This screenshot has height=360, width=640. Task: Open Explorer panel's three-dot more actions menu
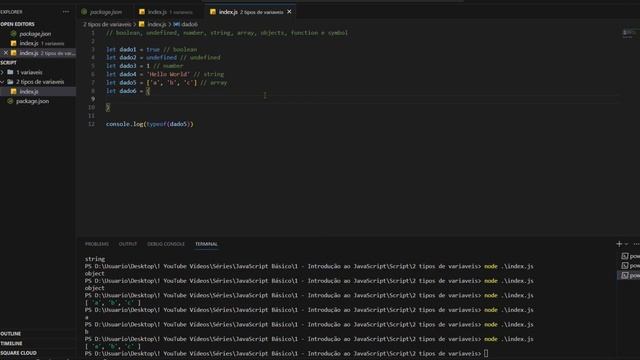pyautogui.click(x=66, y=12)
